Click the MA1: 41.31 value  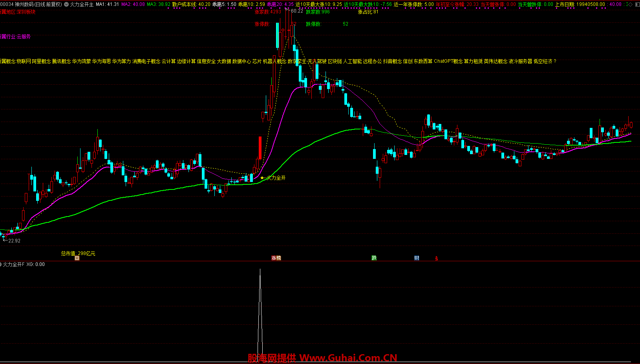click(x=107, y=4)
